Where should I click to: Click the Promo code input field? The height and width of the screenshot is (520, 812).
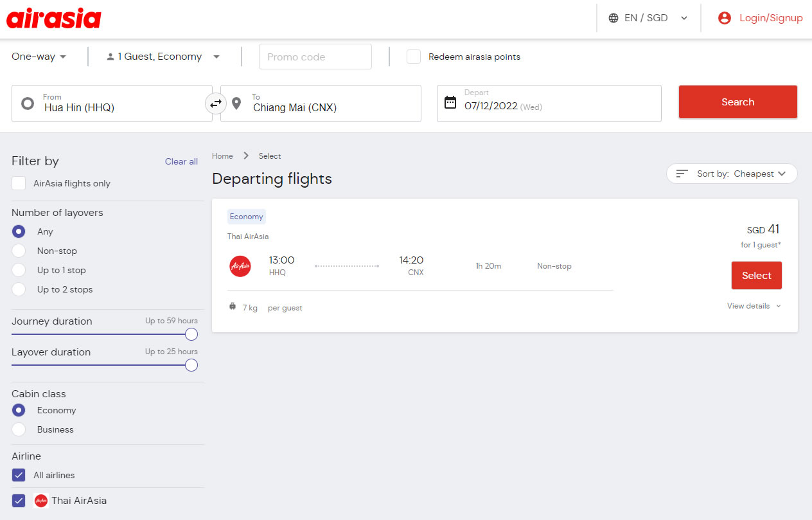tap(315, 57)
